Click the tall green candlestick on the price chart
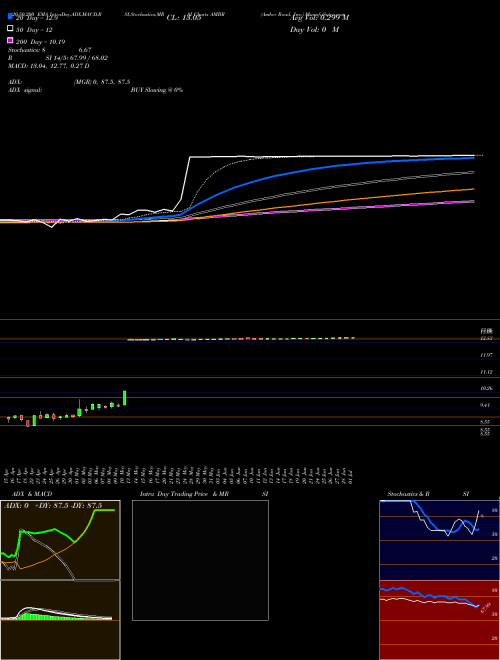 (x=125, y=398)
